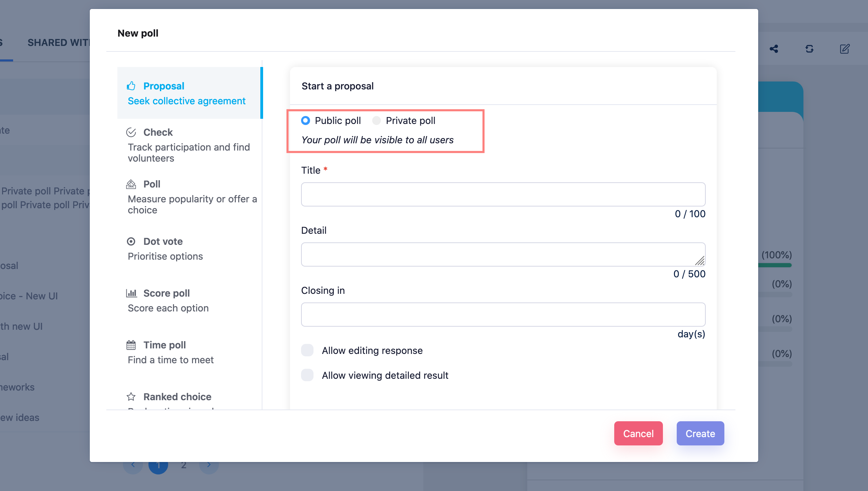Enable Allow viewing detailed result checkbox
Image resolution: width=868 pixels, height=491 pixels.
pos(307,375)
